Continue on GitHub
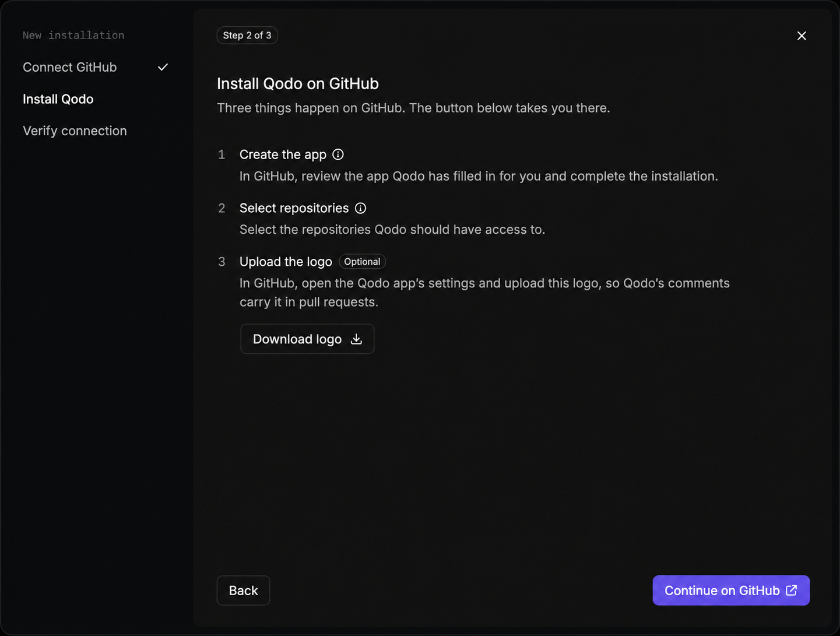Screen dimensions: 840x636 point(731,591)
